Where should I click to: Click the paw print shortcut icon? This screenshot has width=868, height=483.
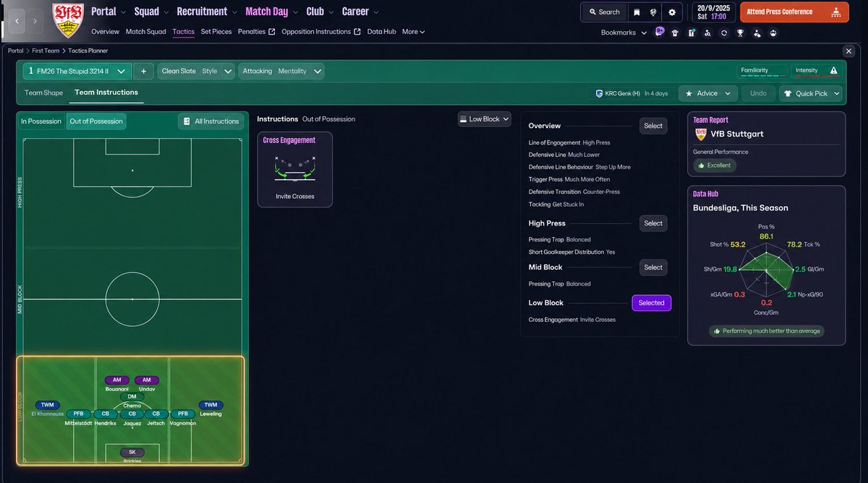(773, 33)
